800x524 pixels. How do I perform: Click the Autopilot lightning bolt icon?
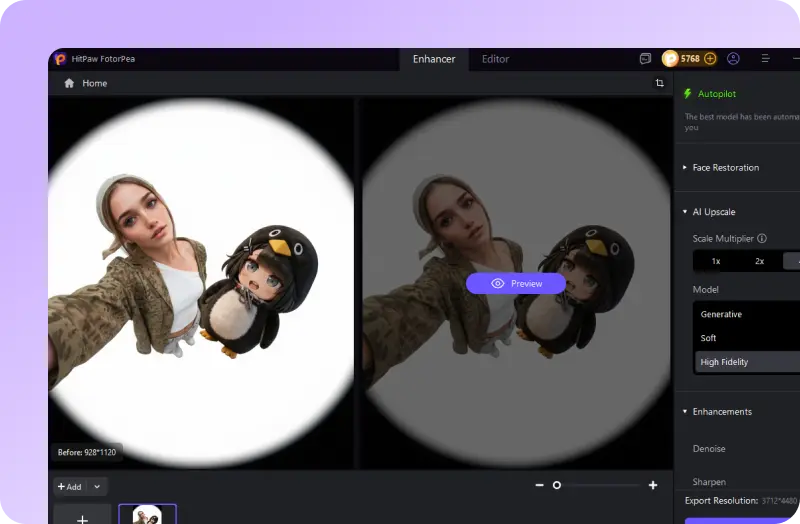point(688,93)
